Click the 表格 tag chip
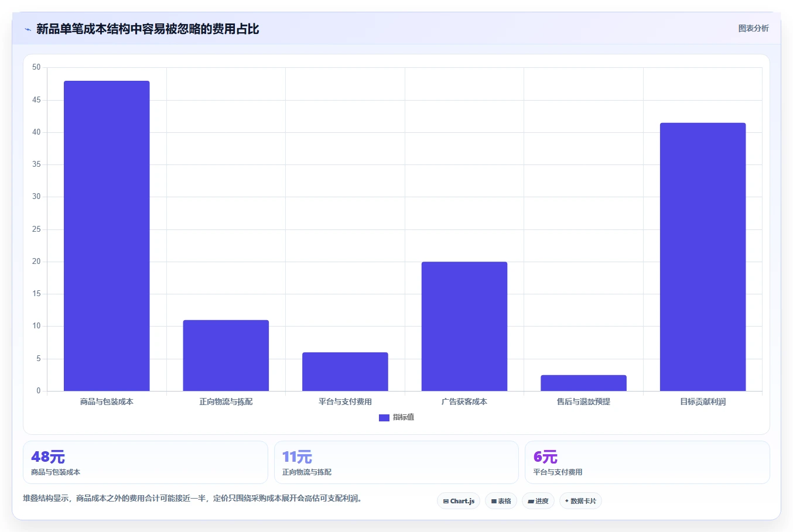 501,501
